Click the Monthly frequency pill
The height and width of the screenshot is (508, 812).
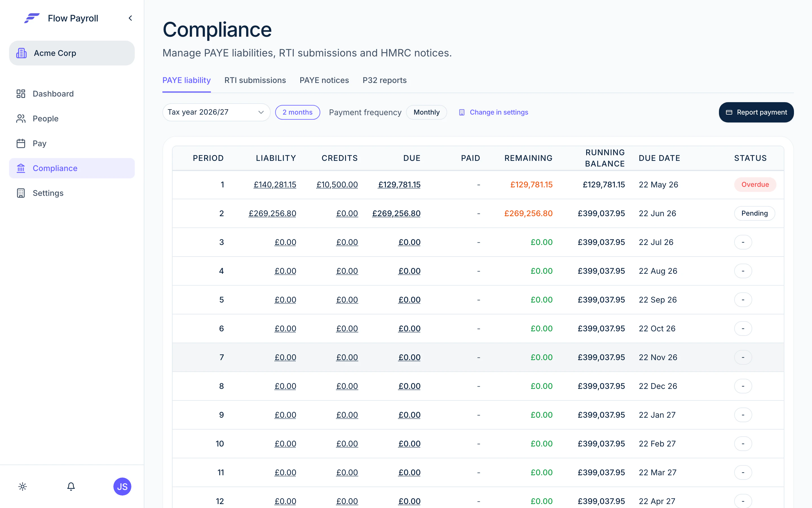pyautogui.click(x=427, y=112)
